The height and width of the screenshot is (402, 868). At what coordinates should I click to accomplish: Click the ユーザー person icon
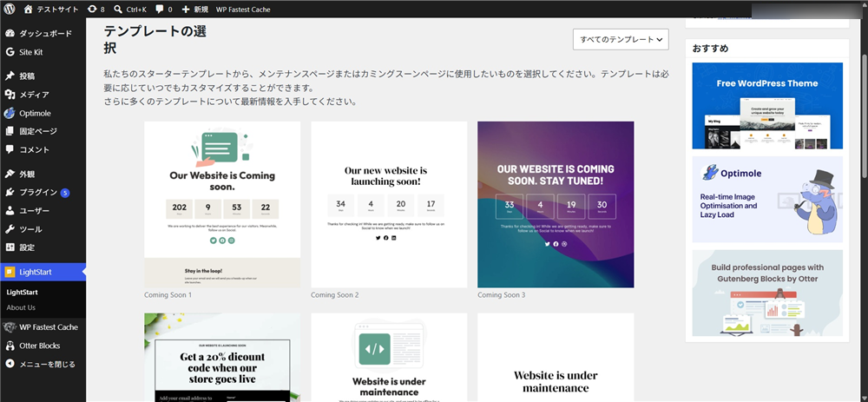click(10, 210)
